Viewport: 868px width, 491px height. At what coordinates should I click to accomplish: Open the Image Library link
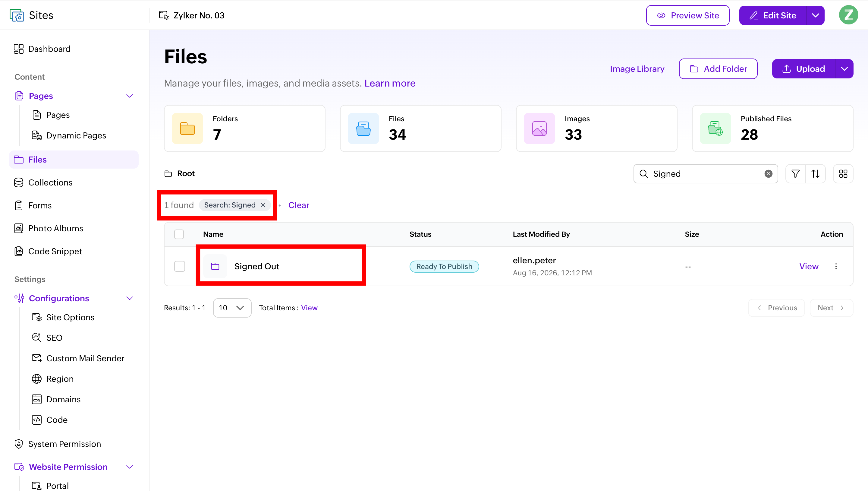coord(637,69)
